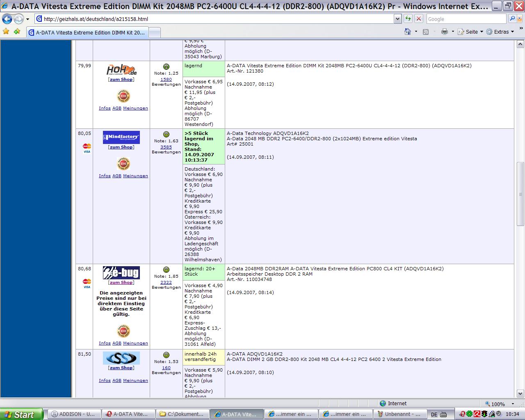Follow e-bug 'zum Shop' link
525x420 pixels.
(x=121, y=283)
